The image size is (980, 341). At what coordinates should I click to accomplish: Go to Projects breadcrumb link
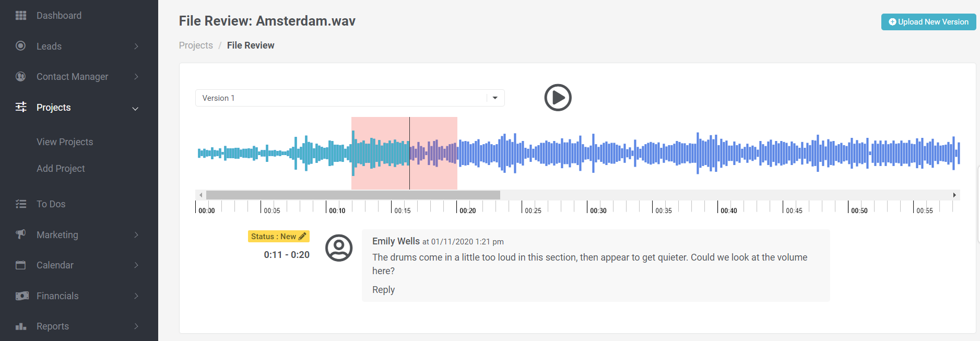(x=196, y=45)
